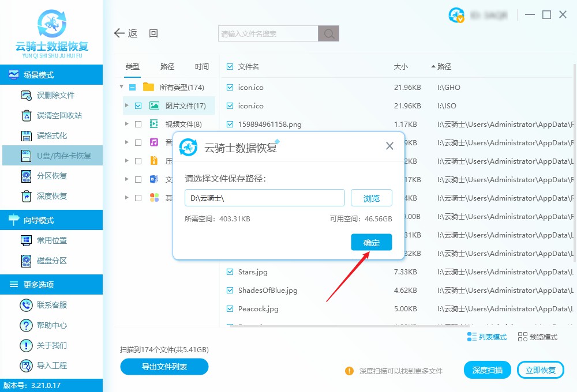The height and width of the screenshot is (392, 577).
Task: Switch to the 路径 tab
Action: (x=167, y=66)
